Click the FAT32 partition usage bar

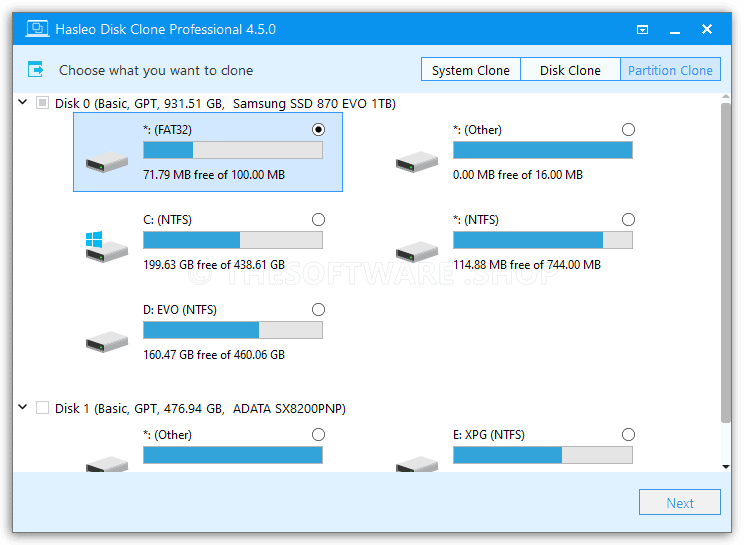pos(232,150)
